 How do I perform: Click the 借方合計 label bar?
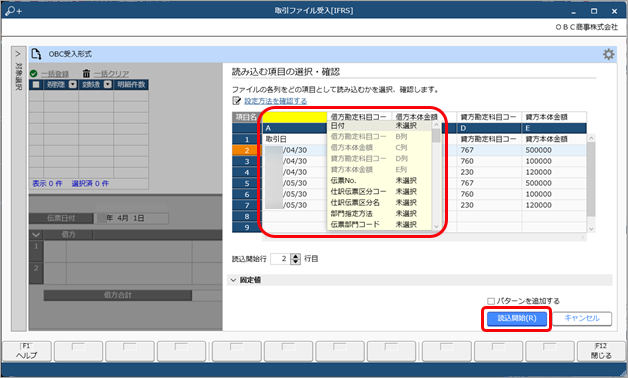click(x=118, y=295)
